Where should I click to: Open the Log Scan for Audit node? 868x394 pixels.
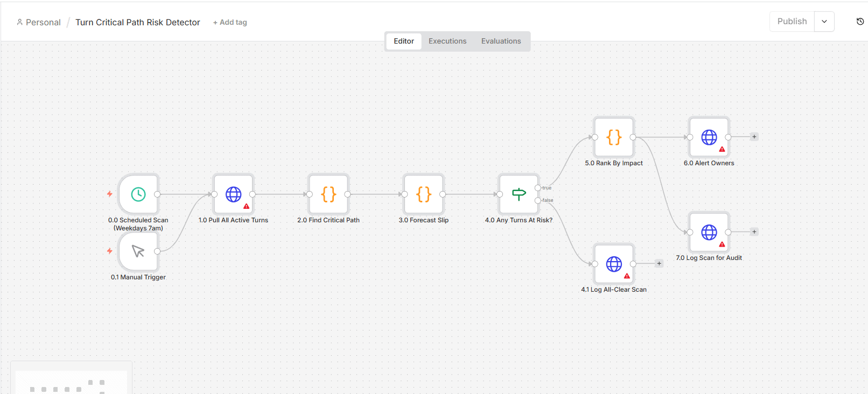pos(709,232)
